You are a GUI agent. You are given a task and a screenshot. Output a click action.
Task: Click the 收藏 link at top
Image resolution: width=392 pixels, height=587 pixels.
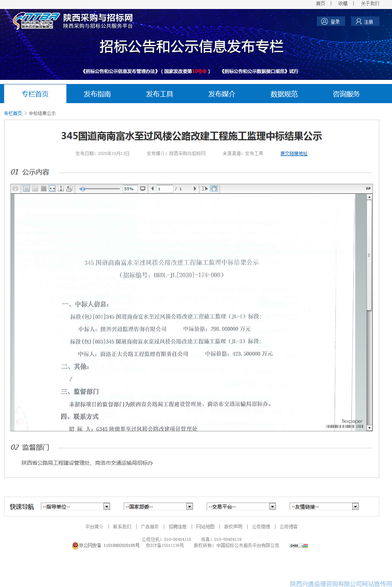pyautogui.click(x=343, y=3)
